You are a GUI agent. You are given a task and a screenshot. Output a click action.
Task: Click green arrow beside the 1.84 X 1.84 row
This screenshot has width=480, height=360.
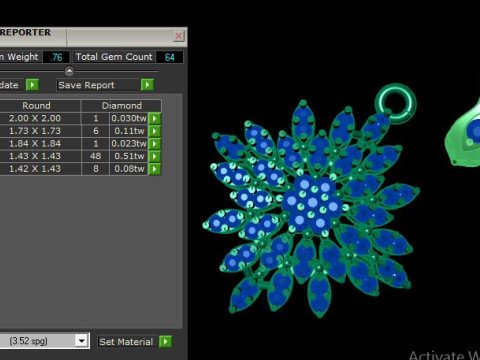(155, 144)
